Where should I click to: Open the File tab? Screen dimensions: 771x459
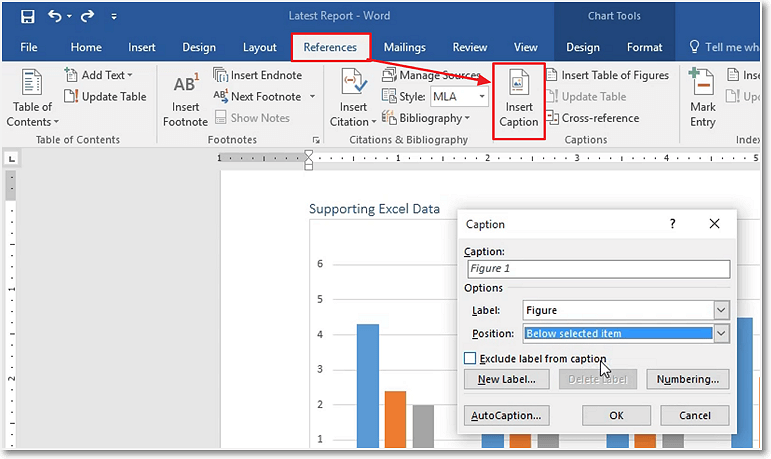(29, 47)
